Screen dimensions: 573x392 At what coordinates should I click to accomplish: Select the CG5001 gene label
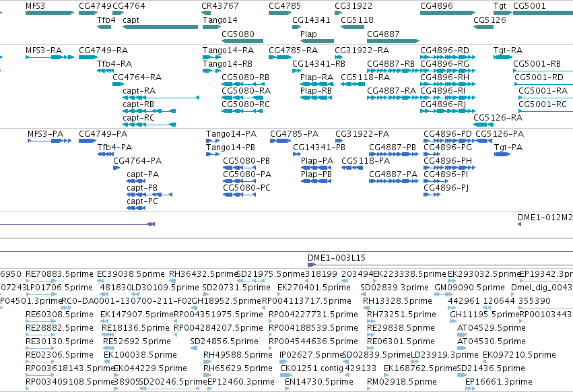pyautogui.click(x=529, y=6)
